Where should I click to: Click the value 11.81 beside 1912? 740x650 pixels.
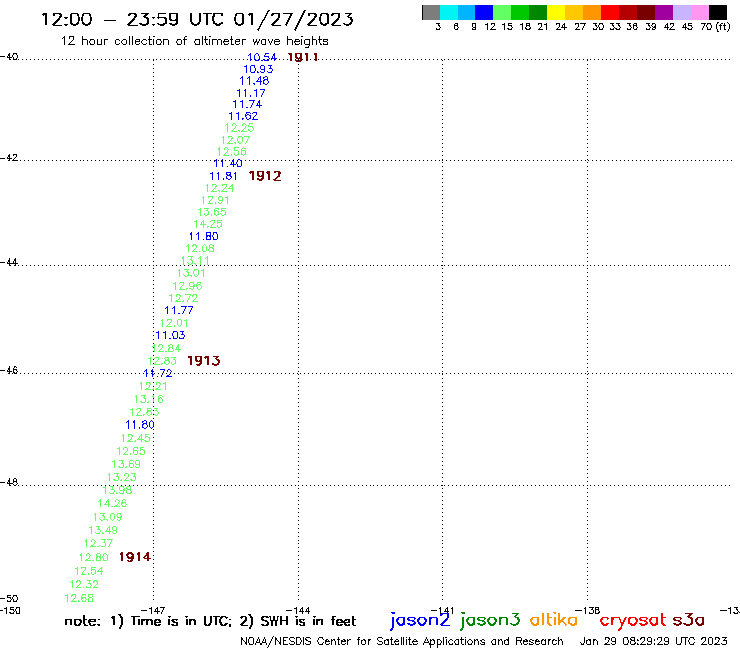tap(223, 176)
